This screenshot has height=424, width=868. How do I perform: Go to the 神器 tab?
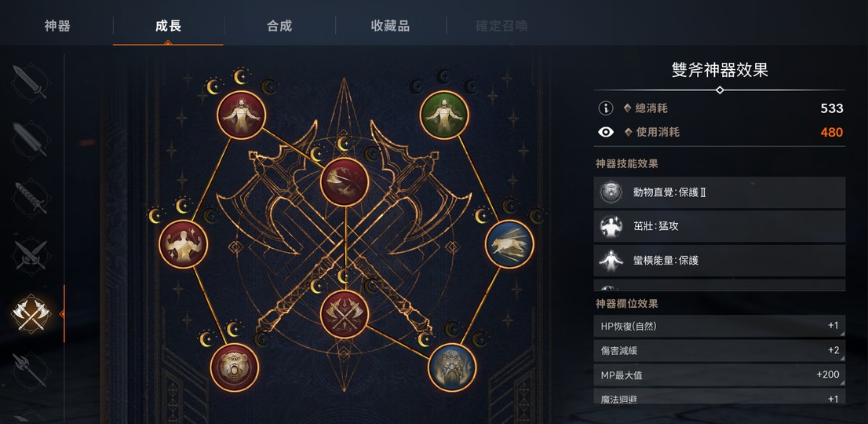(57, 25)
